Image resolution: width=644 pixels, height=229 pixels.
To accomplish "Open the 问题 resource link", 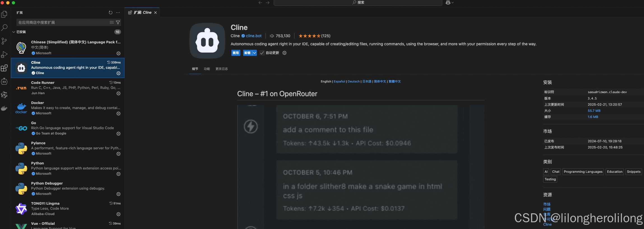I will coord(547,209).
